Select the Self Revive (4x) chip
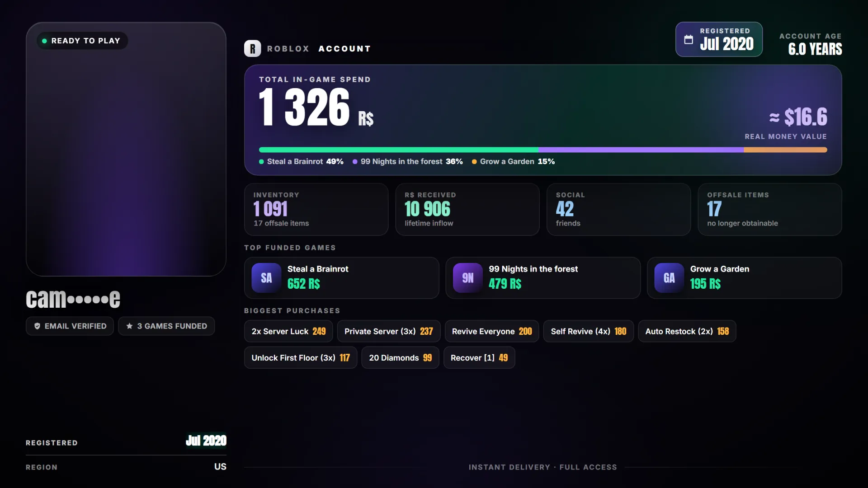The width and height of the screenshot is (868, 488). pyautogui.click(x=589, y=331)
